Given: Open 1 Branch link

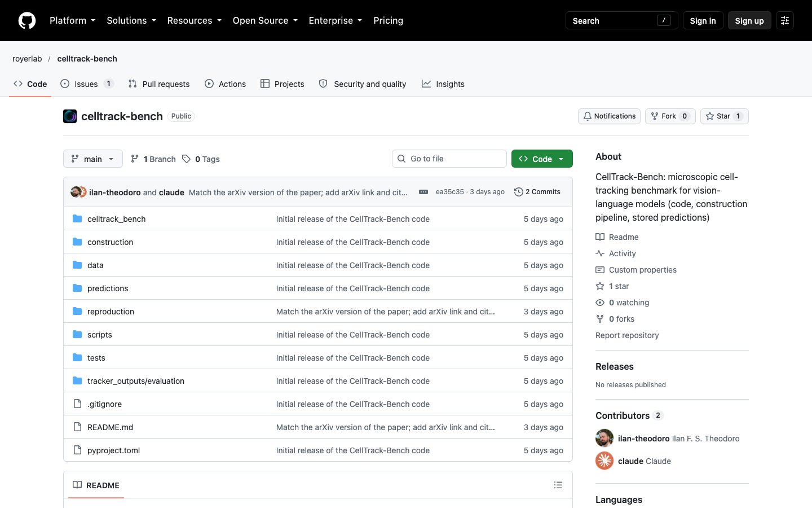Looking at the screenshot, I should (x=153, y=159).
